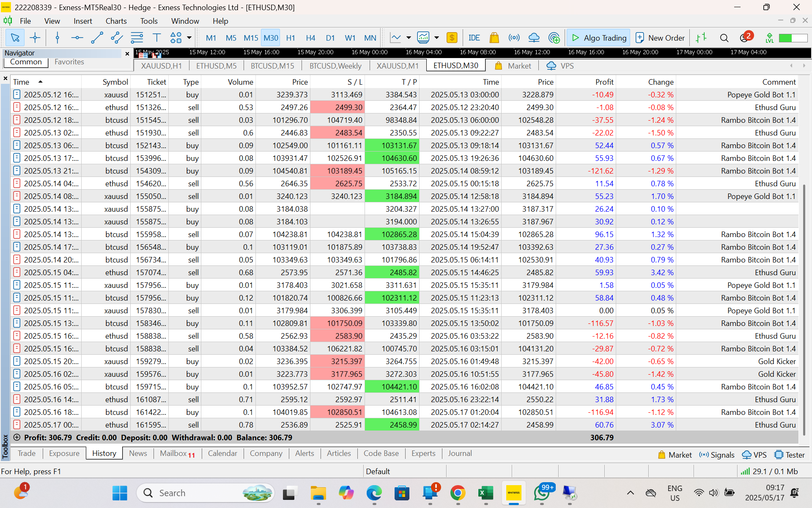Expand the shapes objects dropdown arrow
Screen dimensions: 812x508
189,38
